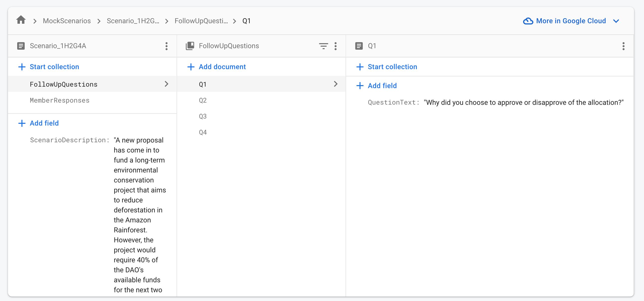The width and height of the screenshot is (644, 301).
Task: Add field to Q1 document
Action: [x=376, y=86]
